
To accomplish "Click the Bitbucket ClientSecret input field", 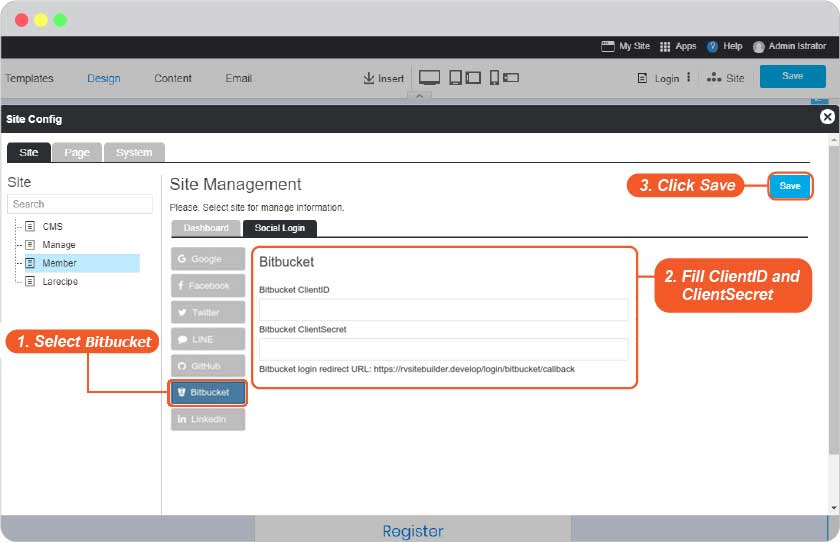I will pos(444,349).
